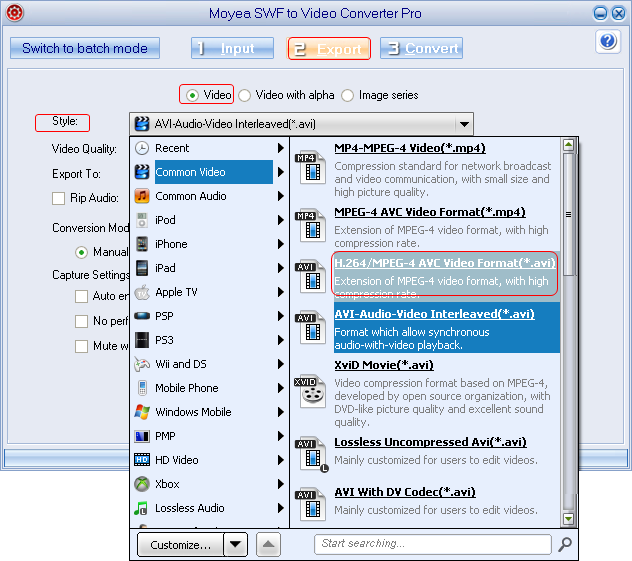
Task: Click the iPod device icon
Action: coord(142,220)
